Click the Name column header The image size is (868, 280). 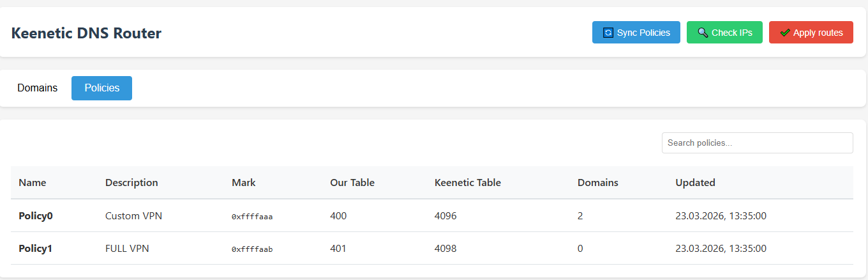(x=33, y=183)
